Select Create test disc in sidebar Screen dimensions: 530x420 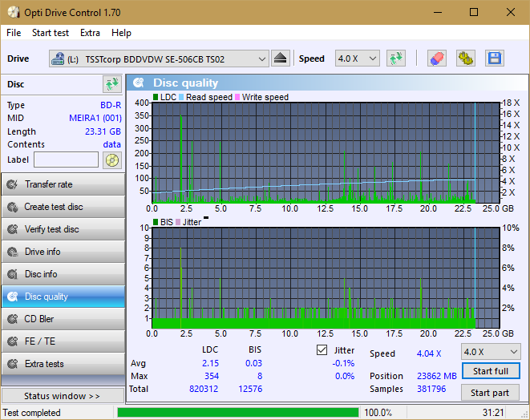coord(63,207)
